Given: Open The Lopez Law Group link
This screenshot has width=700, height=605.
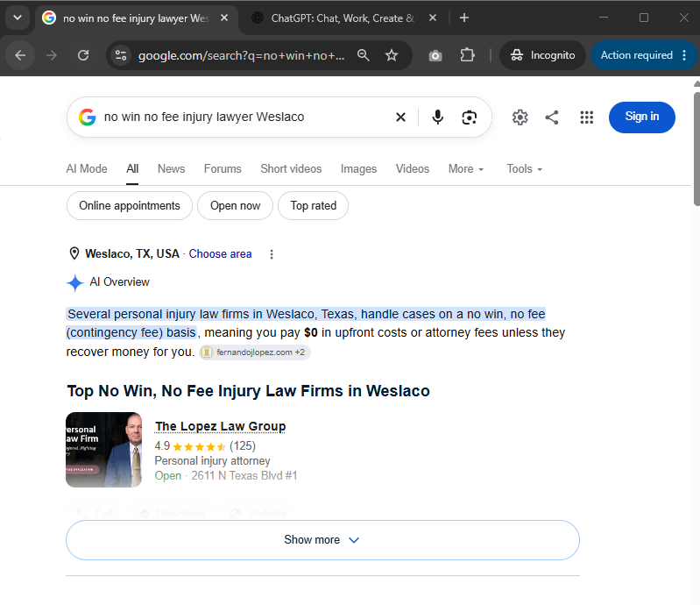Looking at the screenshot, I should click(220, 426).
